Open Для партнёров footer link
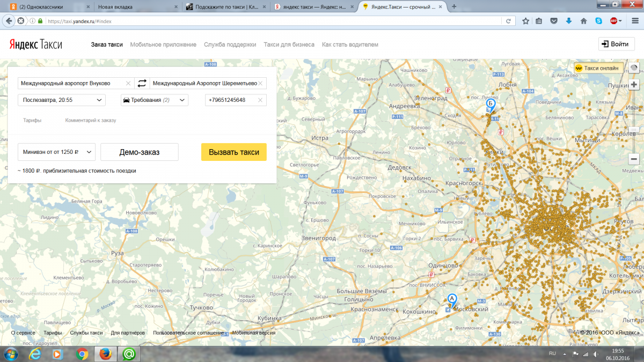Viewport: 644px width, 362px height. [x=128, y=333]
